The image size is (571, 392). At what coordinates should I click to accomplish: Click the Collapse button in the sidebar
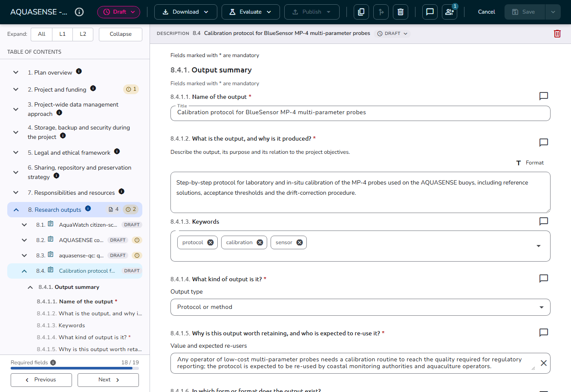coord(121,34)
